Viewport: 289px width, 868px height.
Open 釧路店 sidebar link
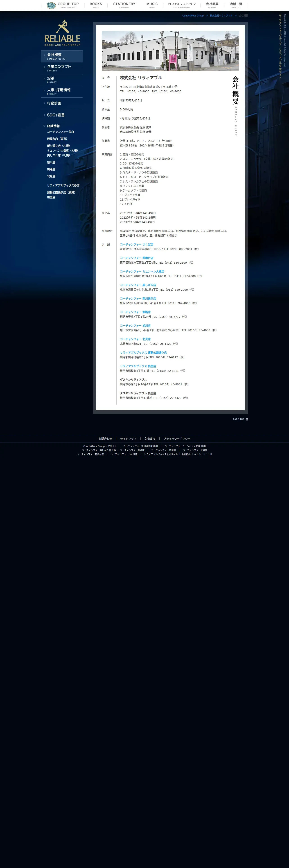point(51,169)
